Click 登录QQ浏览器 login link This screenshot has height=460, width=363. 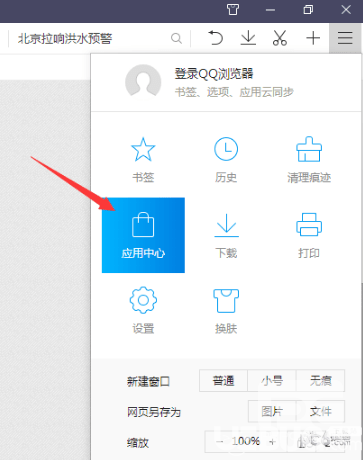coord(214,74)
